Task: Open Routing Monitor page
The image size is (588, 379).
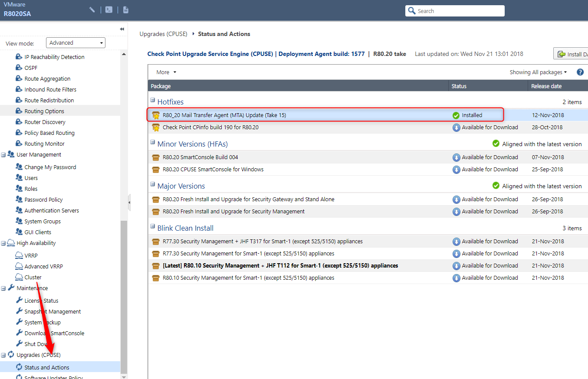Action: coord(44,144)
